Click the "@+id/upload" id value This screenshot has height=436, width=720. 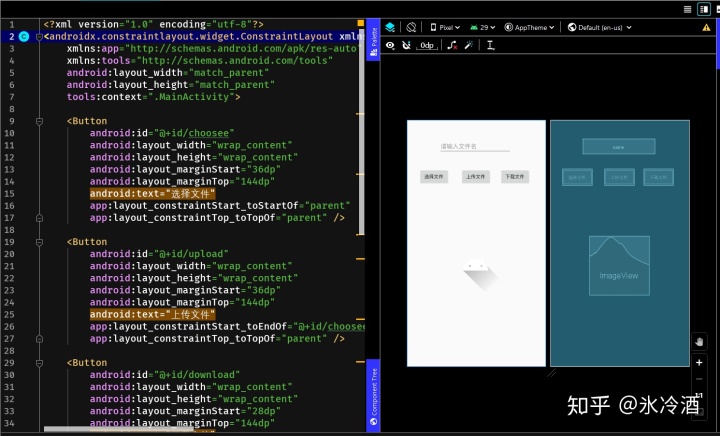coord(191,254)
